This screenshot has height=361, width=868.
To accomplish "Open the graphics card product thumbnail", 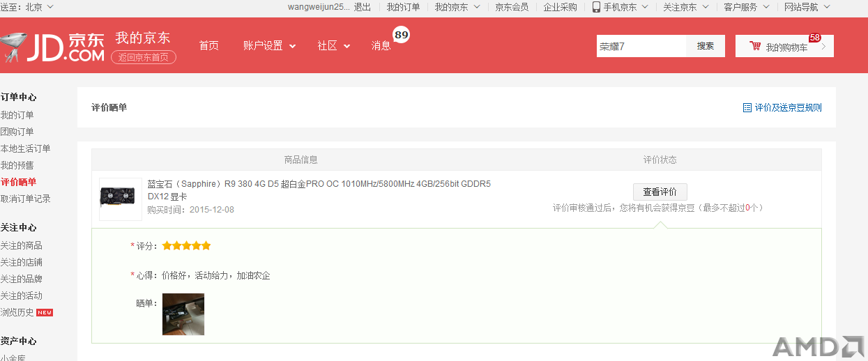I will pos(121,199).
